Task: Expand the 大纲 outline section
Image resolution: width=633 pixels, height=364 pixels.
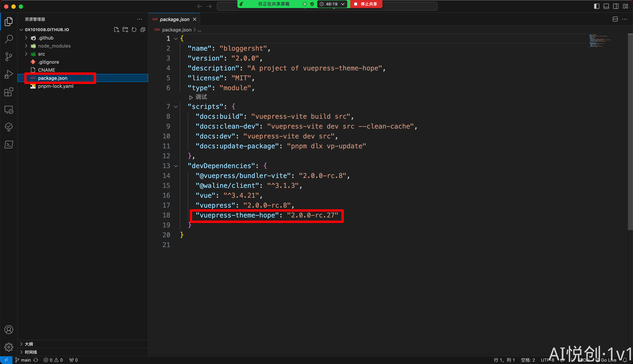Action: pyautogui.click(x=29, y=344)
